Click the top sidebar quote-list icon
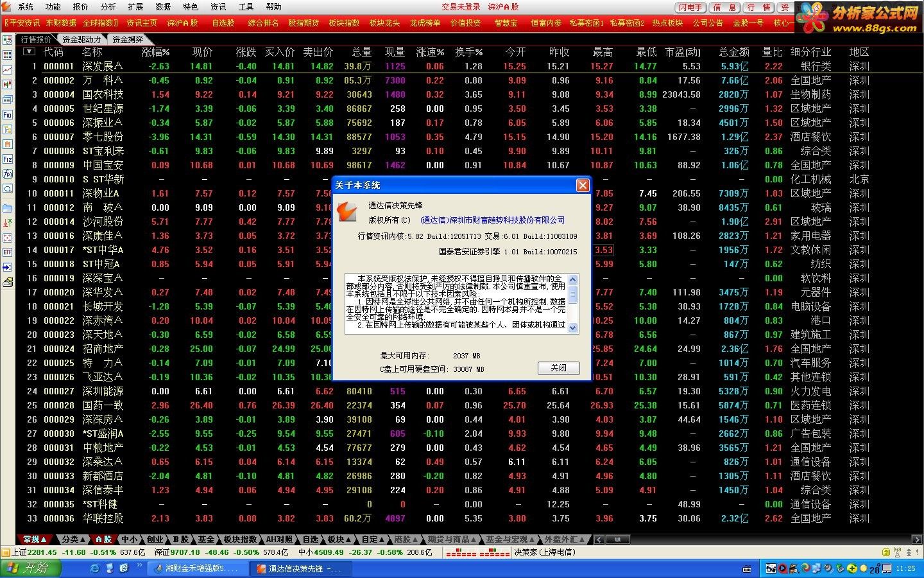The width and height of the screenshot is (924, 578). pyautogui.click(x=7, y=40)
